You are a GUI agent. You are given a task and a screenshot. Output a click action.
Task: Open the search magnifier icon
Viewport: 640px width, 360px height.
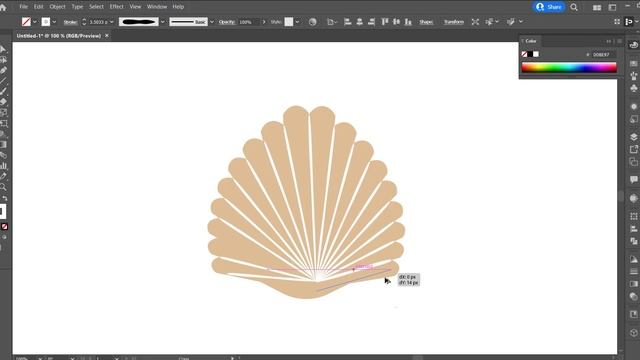574,7
